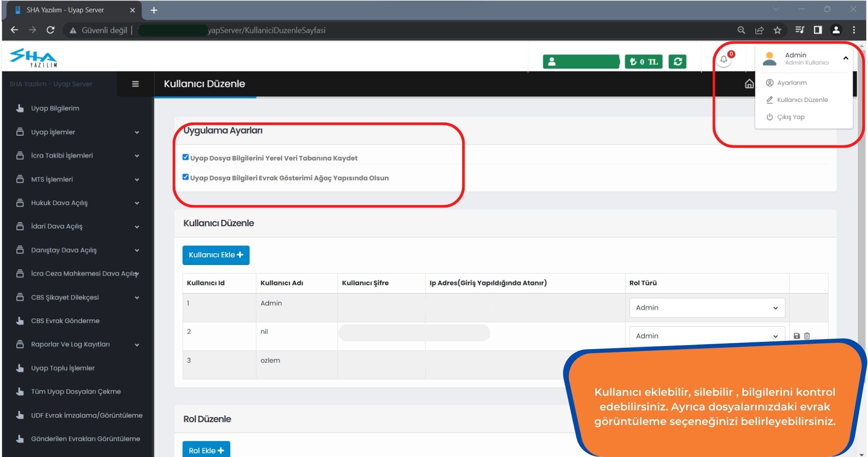Open browser profile icon
Viewport: 868px width, 457px height.
point(836,30)
